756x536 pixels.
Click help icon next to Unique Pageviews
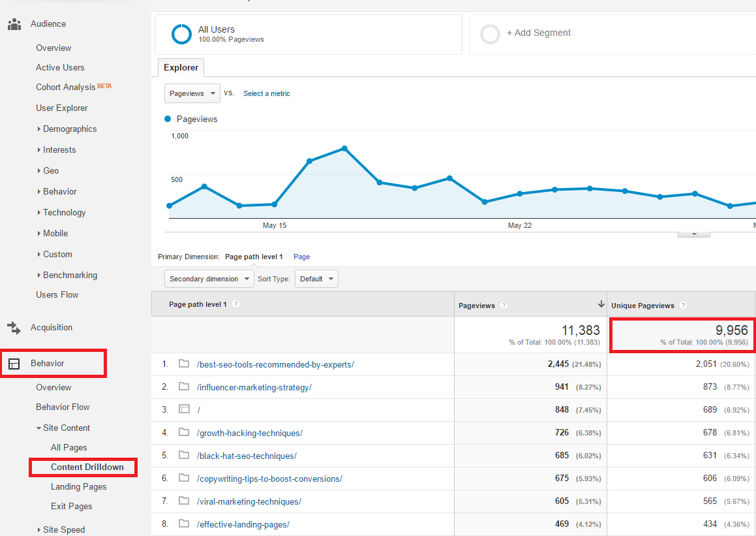pyautogui.click(x=683, y=306)
